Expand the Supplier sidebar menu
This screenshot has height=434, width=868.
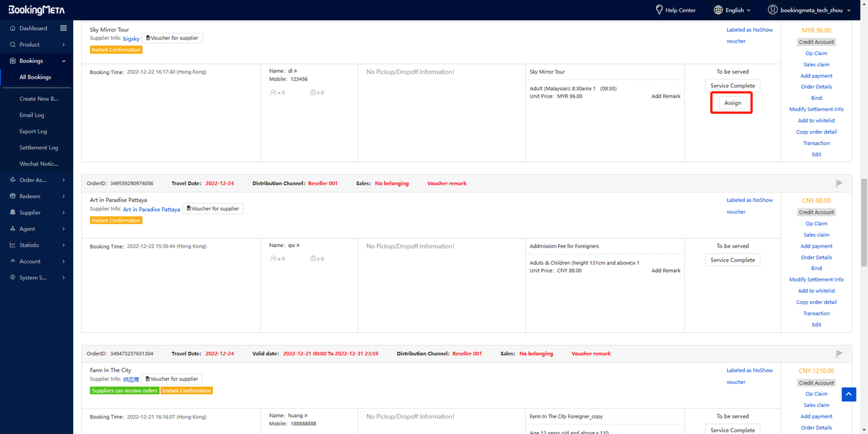[x=37, y=212]
